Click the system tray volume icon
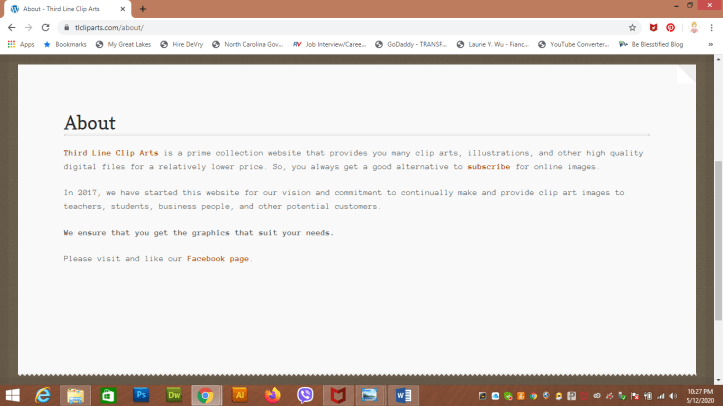 coord(674,396)
